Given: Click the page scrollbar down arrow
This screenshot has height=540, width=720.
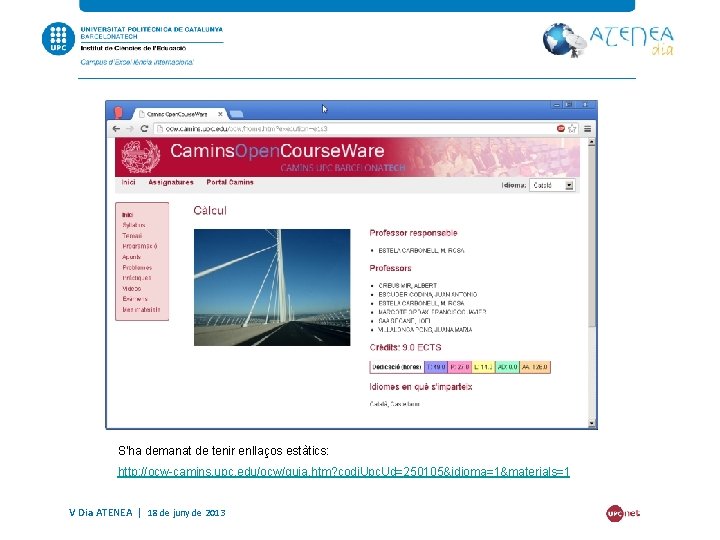Looking at the screenshot, I should pyautogui.click(x=591, y=423).
